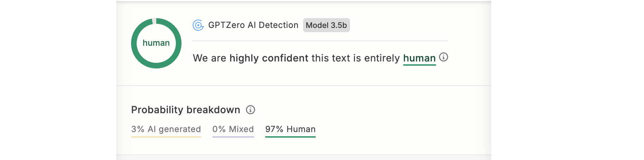Select the 0% Mixed label

[x=233, y=129]
